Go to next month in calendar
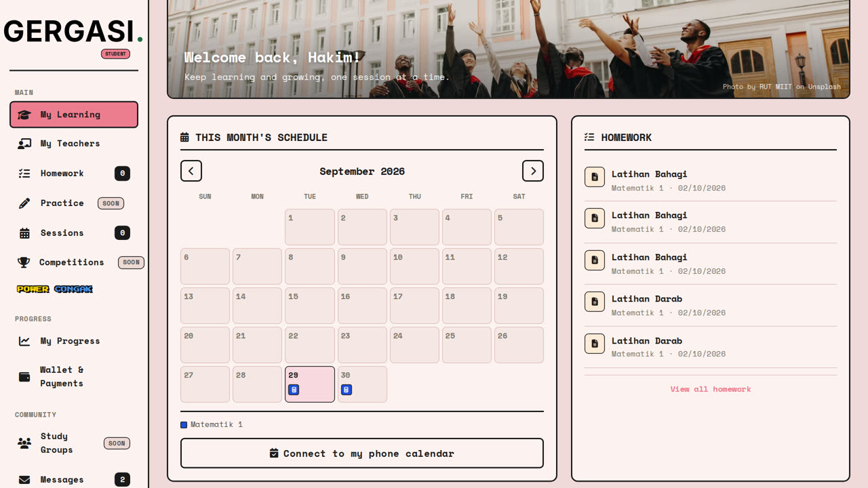Image resolution: width=868 pixels, height=488 pixels. coord(533,171)
